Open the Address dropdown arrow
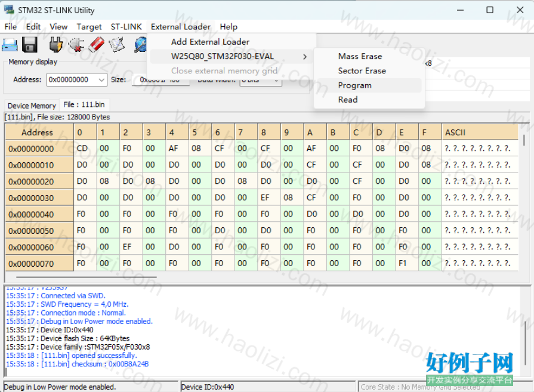Viewport: 534px width, 392px height. tap(101, 80)
